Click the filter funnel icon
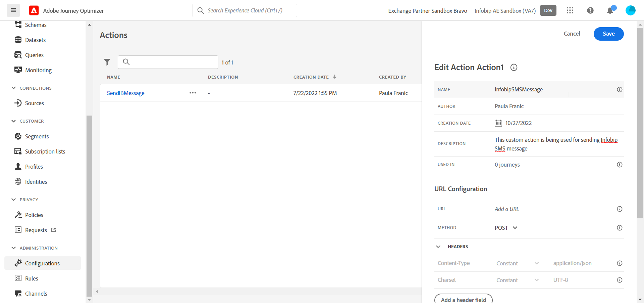 107,62
